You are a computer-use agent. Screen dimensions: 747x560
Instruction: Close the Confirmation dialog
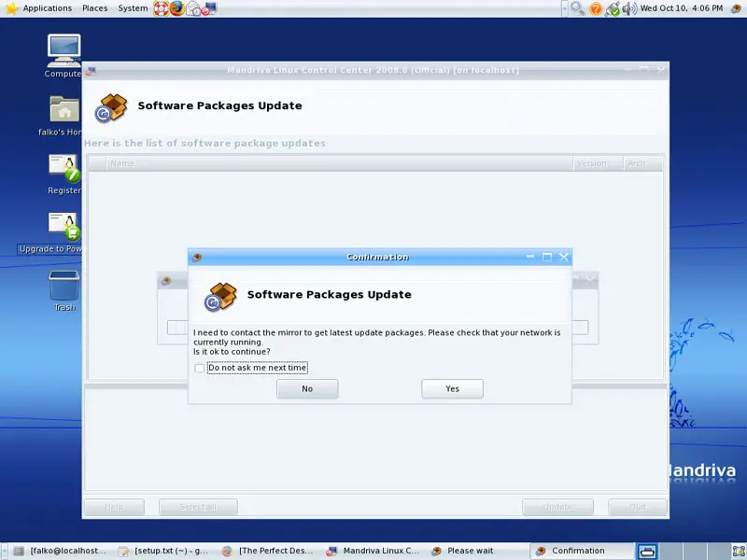[564, 258]
